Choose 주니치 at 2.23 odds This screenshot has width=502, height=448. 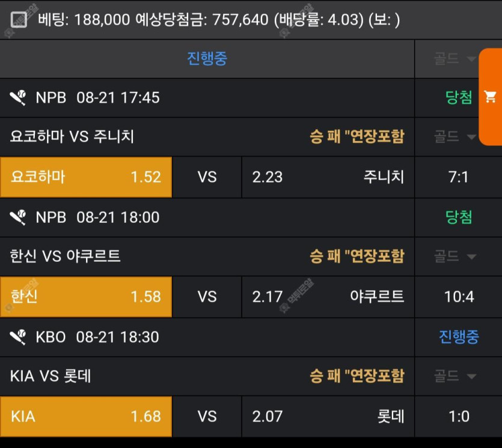tap(328, 177)
